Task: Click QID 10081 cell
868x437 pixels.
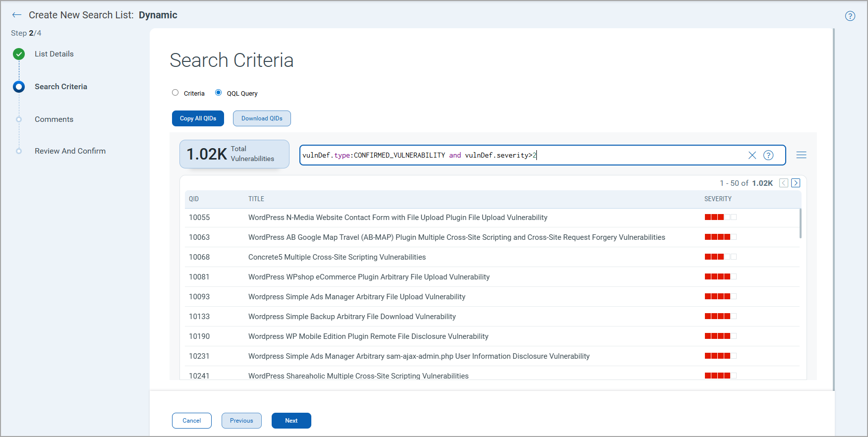Action: pos(199,277)
